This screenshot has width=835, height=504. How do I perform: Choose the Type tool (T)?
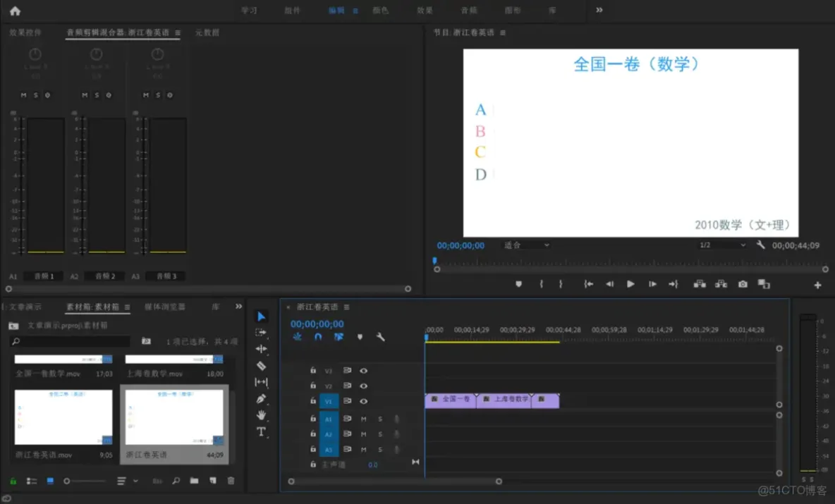(261, 431)
